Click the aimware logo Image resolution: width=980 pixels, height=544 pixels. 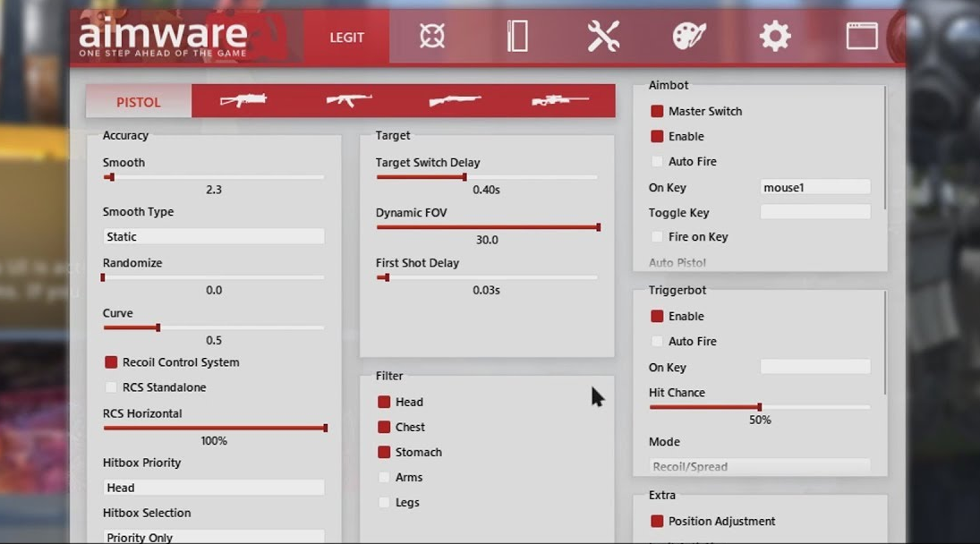click(x=163, y=38)
